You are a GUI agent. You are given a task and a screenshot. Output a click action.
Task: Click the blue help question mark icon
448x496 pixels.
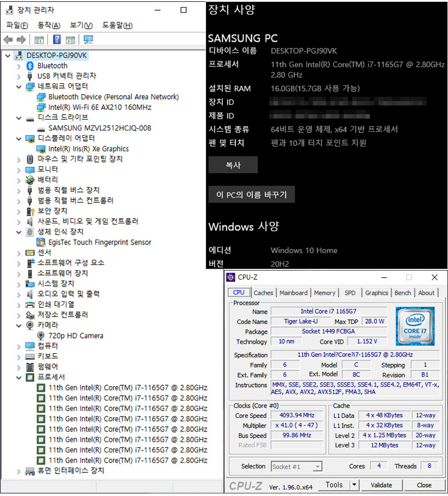coord(57,39)
